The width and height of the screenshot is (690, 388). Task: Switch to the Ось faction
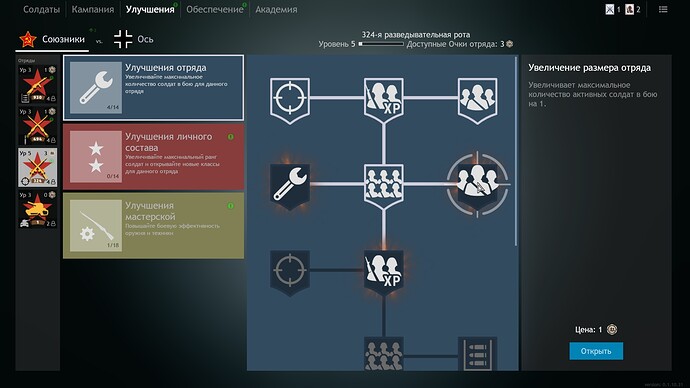(133, 39)
